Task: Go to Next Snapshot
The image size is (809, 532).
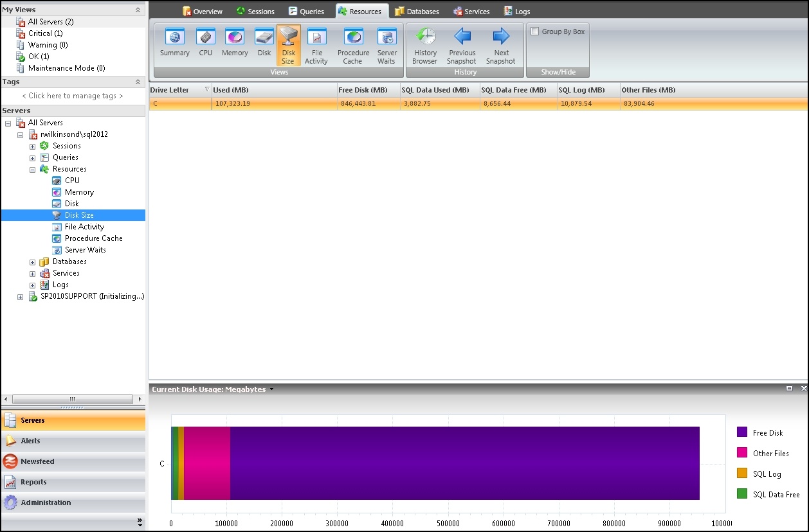Action: (x=501, y=46)
